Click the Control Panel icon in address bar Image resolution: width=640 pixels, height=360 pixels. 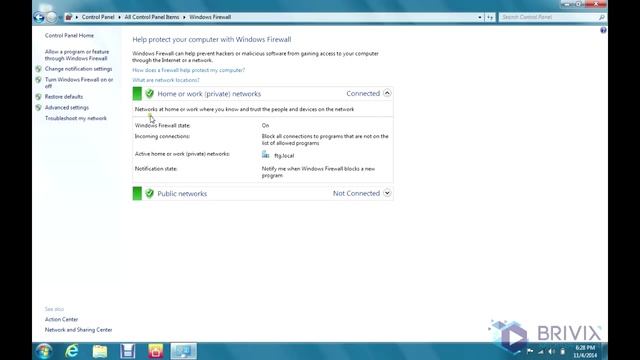69,17
